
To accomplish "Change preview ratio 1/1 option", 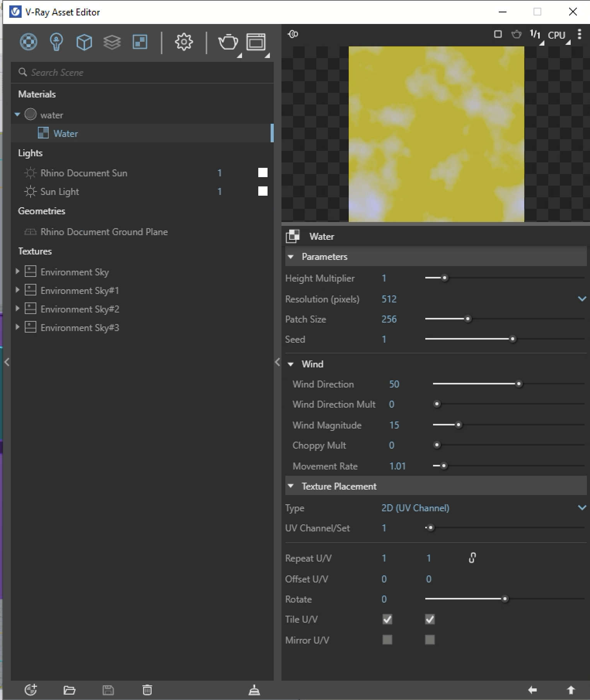I will coord(535,34).
